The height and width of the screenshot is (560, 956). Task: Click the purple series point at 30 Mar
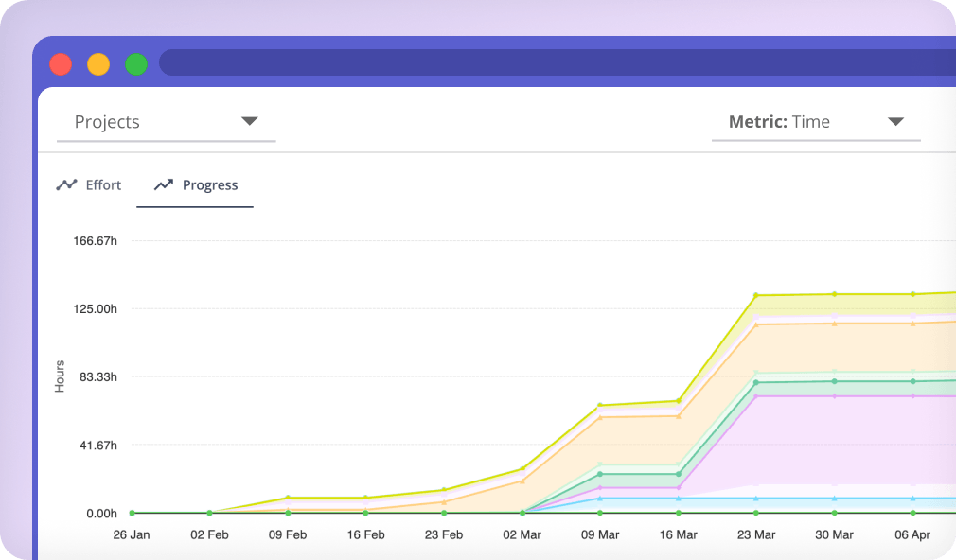point(835,396)
